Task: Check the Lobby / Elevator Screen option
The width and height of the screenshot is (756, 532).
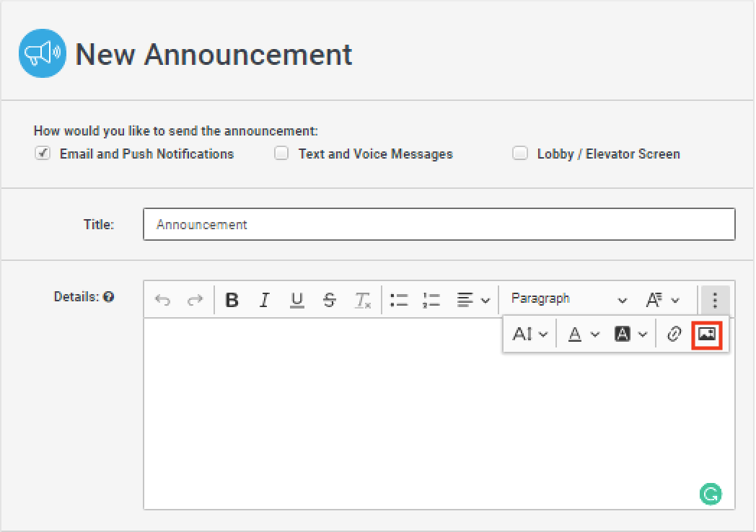Action: click(x=520, y=154)
